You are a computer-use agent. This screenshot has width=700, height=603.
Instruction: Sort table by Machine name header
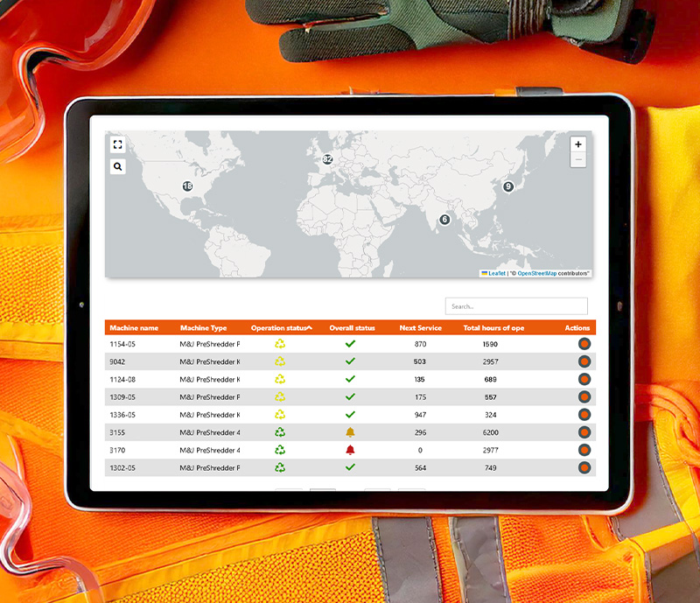[x=134, y=328]
